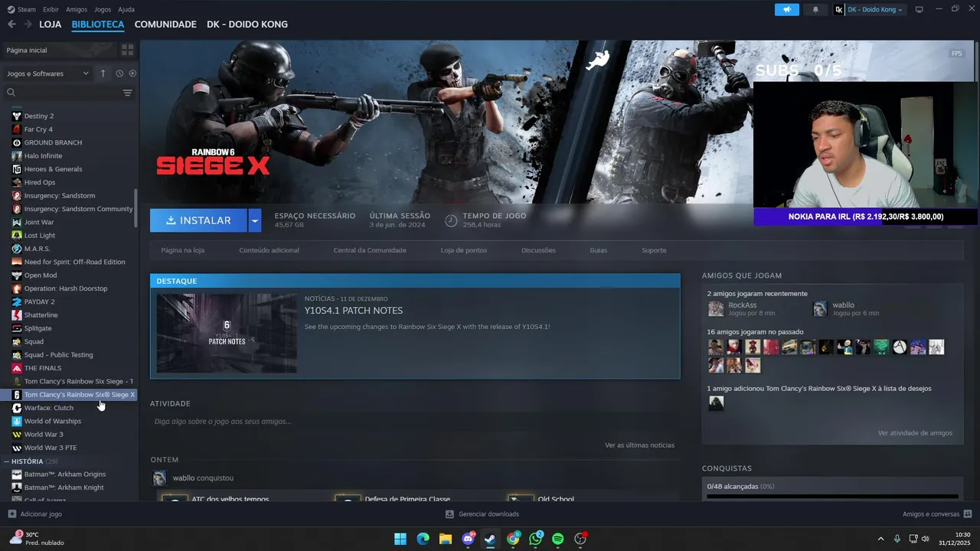Click the wabllo friend avatar
Screen dimensions: 980x551
pos(820,308)
